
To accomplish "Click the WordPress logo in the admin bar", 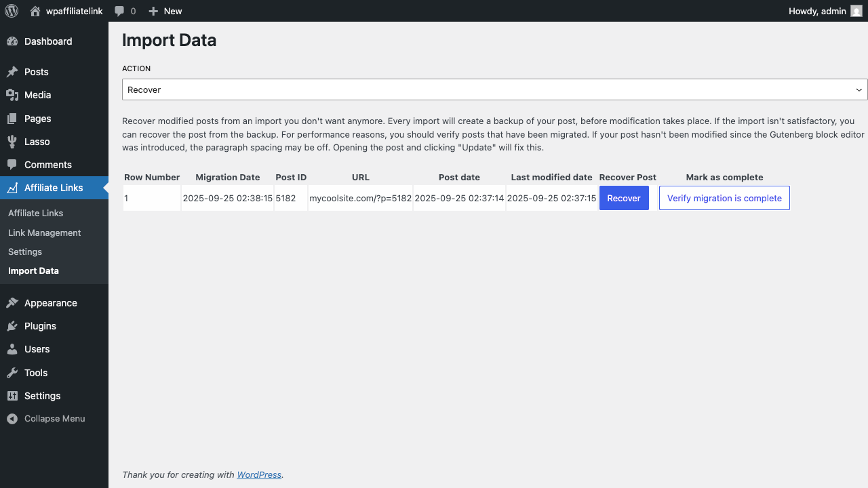I will click(11, 11).
